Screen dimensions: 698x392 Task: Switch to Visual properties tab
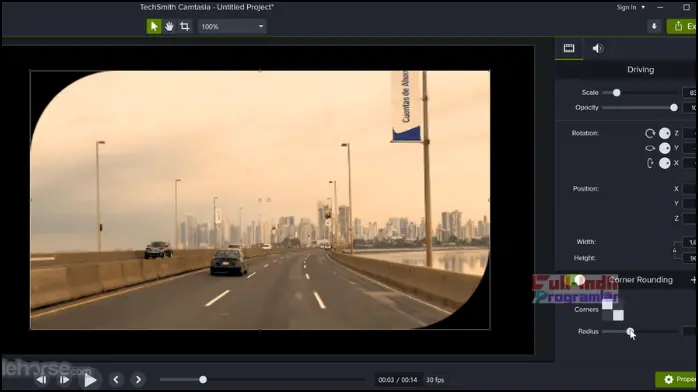(569, 48)
